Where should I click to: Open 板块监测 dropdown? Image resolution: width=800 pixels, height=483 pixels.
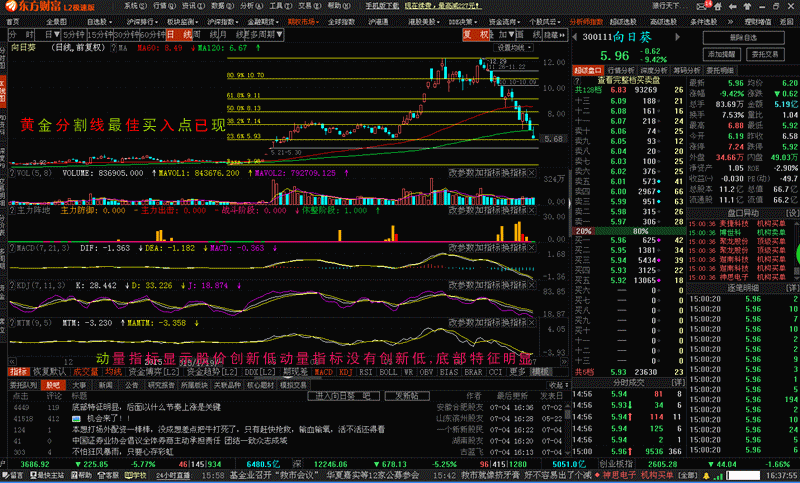click(183, 22)
